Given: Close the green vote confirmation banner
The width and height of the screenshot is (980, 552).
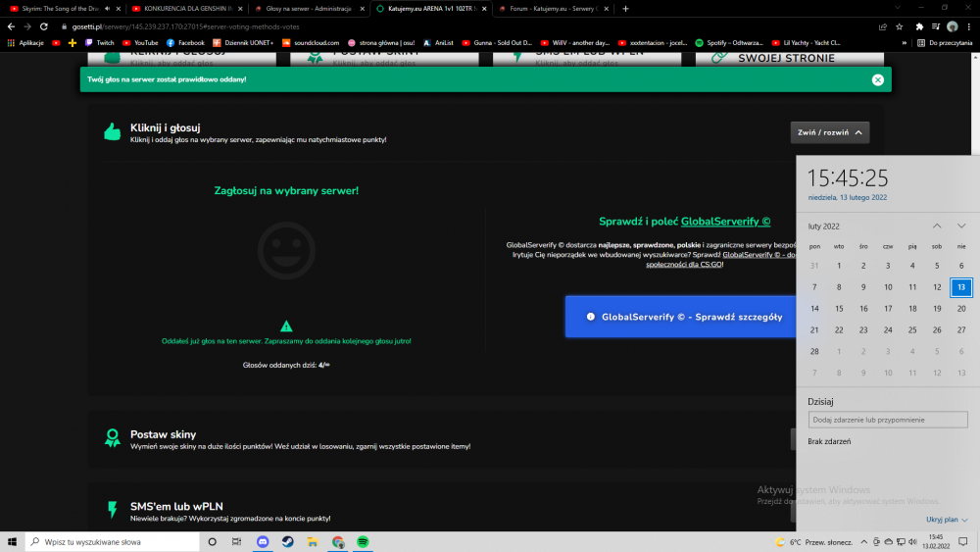Looking at the screenshot, I should coord(877,79).
